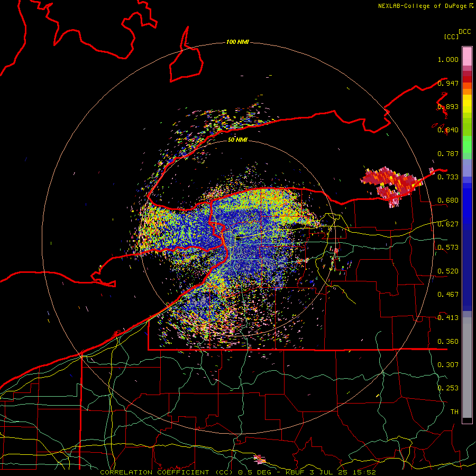476x476 pixels.
Task: Pick the pink segment of the color bar
Action: [467, 56]
